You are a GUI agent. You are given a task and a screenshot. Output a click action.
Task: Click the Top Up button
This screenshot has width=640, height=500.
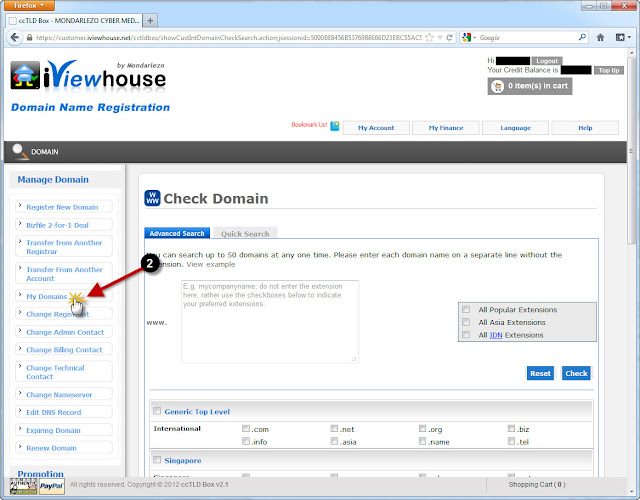609,70
